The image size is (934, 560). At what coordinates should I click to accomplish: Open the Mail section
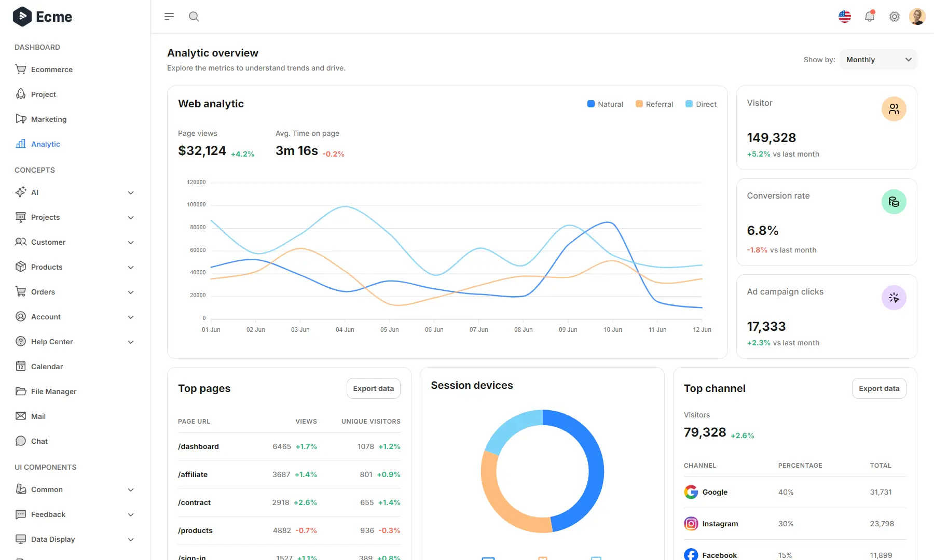[37, 416]
